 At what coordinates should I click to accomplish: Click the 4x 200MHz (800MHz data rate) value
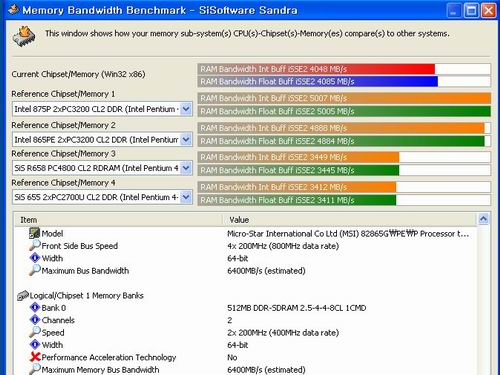point(283,246)
